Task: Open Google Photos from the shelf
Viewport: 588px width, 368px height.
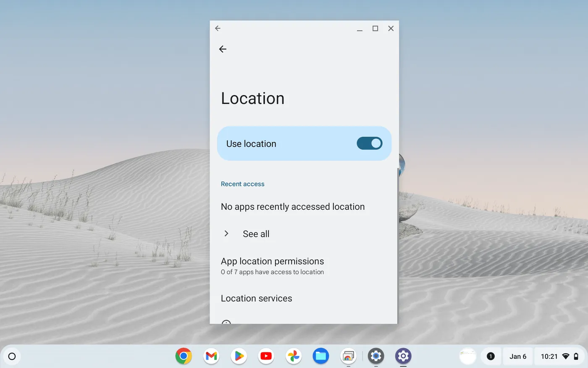Action: [294, 356]
